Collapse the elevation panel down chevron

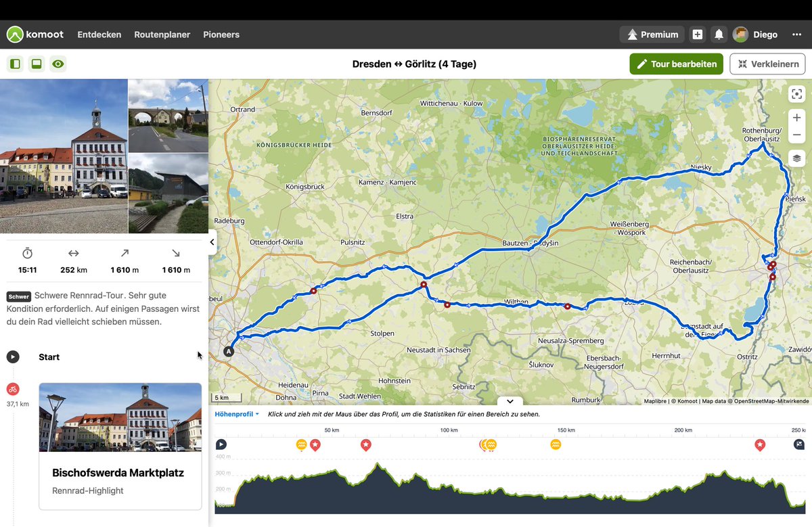click(510, 401)
